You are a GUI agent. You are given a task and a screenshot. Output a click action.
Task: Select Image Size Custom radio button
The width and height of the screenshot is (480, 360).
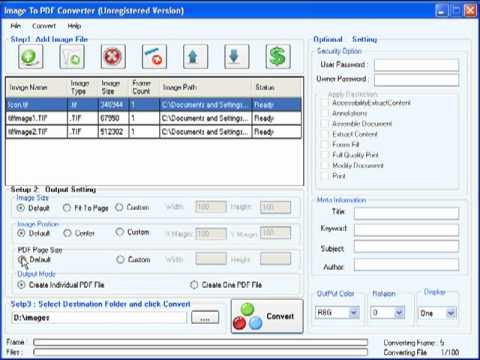[119, 207]
